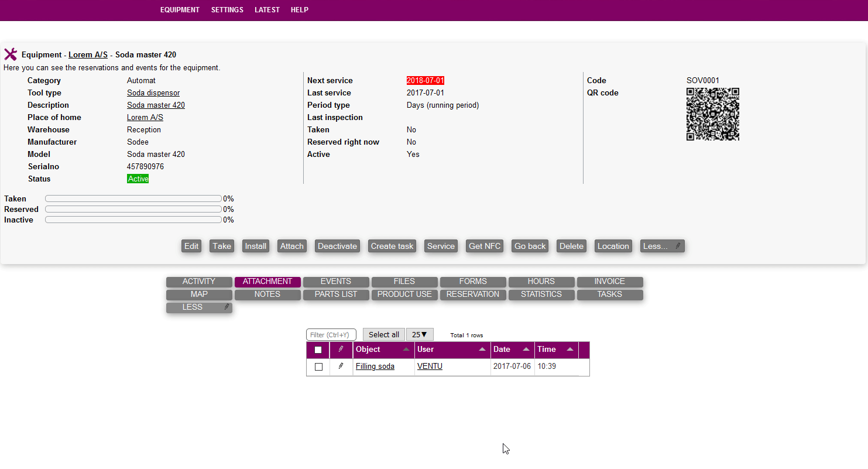Open the SETTINGS menu
The width and height of the screenshot is (868, 469).
tap(227, 10)
